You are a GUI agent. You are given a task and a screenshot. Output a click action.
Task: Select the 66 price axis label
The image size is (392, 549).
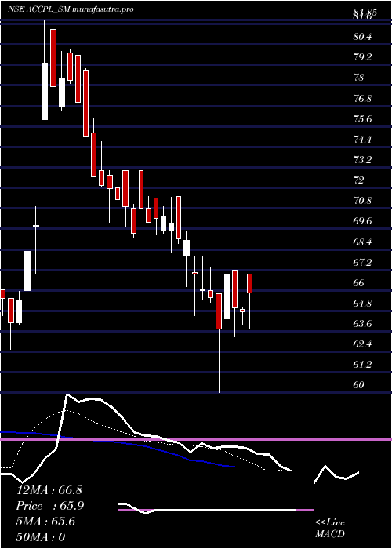point(359,283)
